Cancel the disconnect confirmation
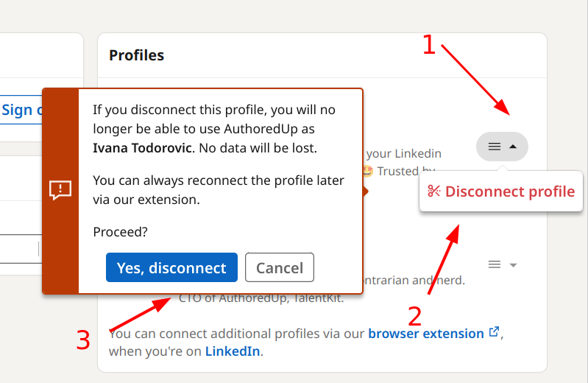 280,267
